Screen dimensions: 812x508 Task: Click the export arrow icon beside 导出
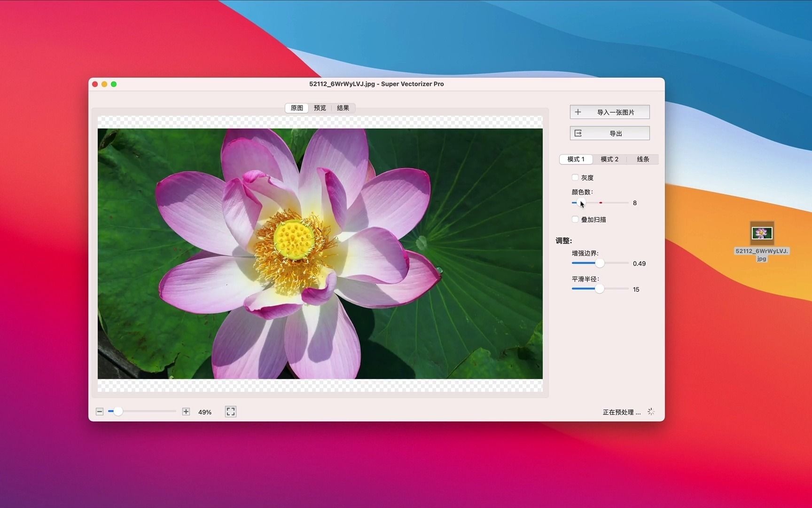click(x=579, y=133)
